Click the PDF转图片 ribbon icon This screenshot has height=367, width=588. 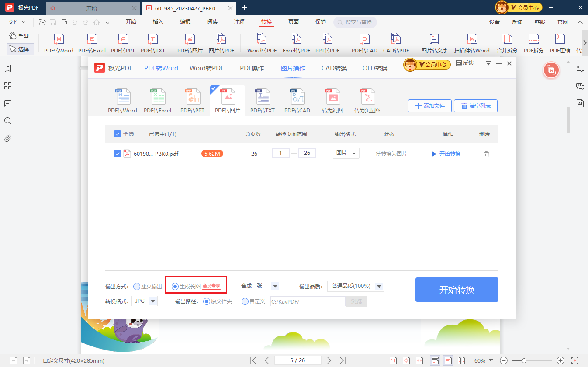click(x=190, y=44)
